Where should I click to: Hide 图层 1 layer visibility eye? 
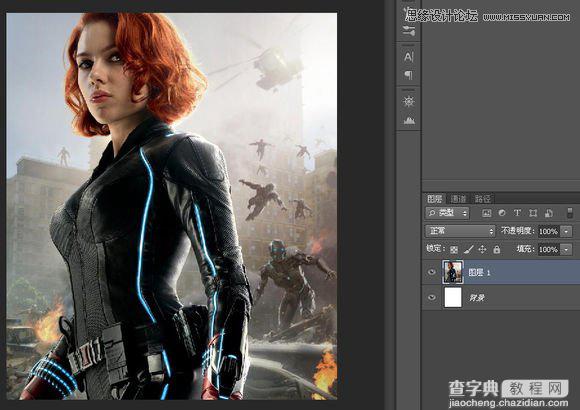(x=431, y=272)
